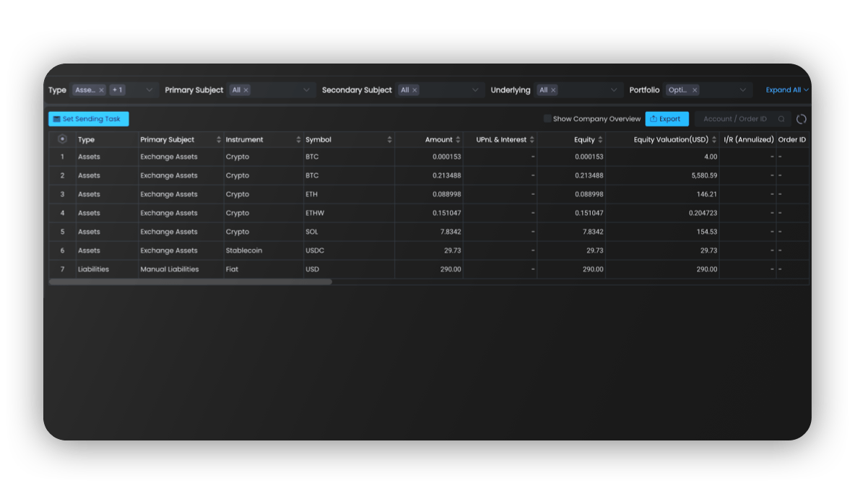Sort by the UPnL & Interest column
Viewport: 855px width, 504px height.
[x=532, y=139]
